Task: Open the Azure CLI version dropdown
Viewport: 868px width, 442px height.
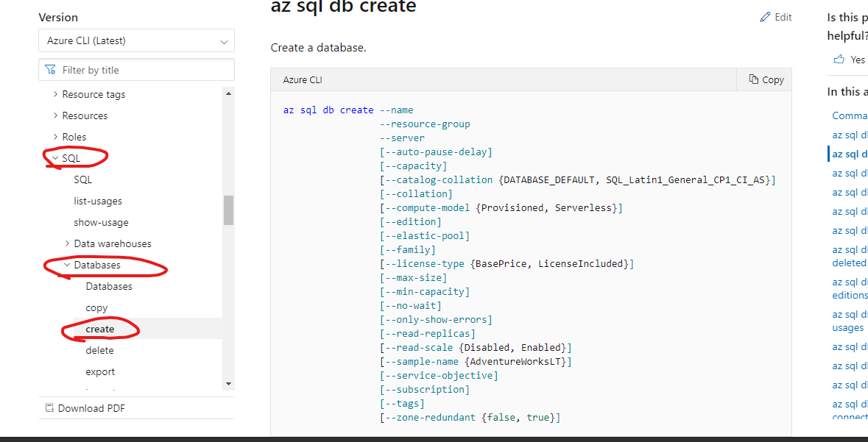Action: click(x=137, y=41)
